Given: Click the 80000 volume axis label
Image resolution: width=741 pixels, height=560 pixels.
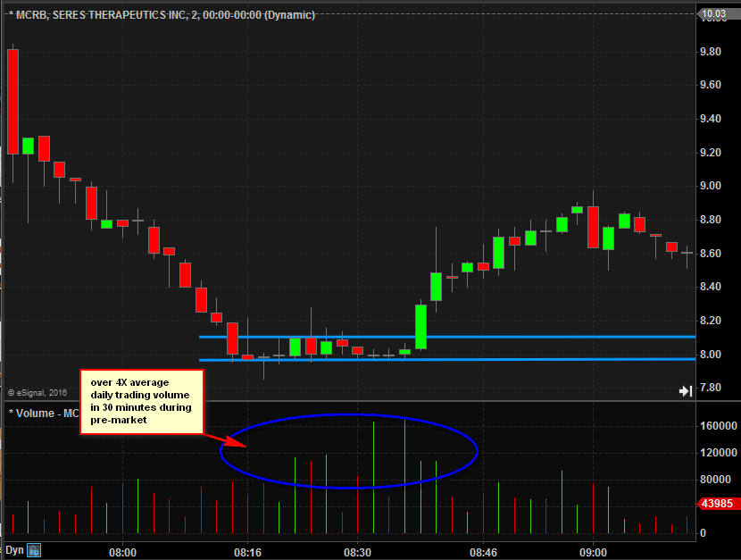Looking at the screenshot, I should (x=715, y=480).
